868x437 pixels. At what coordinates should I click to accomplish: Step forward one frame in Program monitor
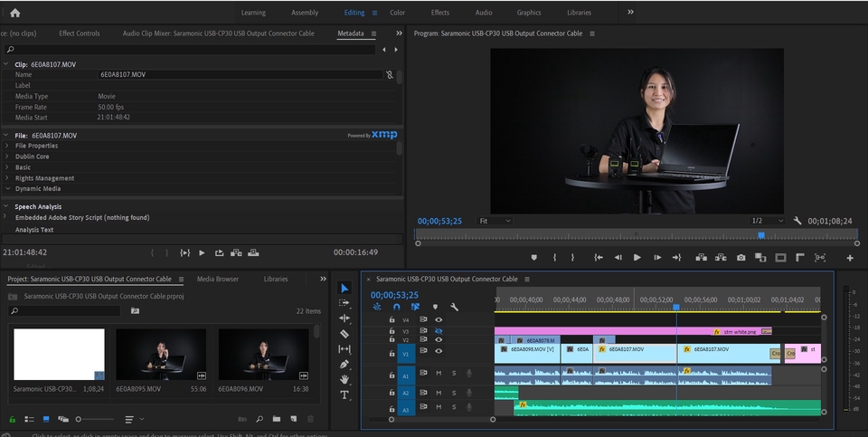tap(657, 258)
